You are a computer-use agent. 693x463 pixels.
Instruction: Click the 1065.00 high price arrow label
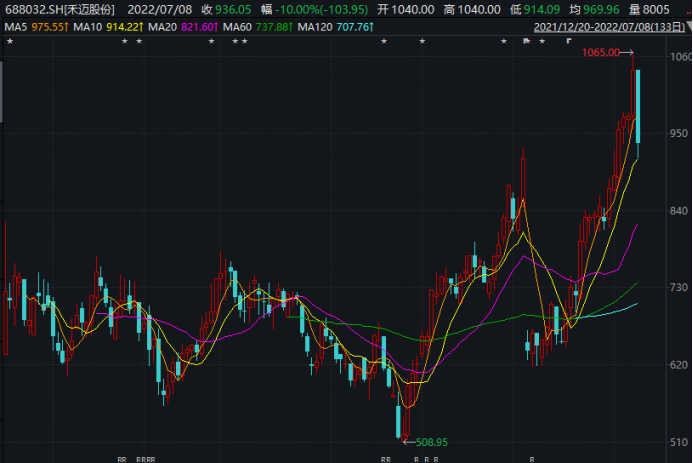[608, 52]
